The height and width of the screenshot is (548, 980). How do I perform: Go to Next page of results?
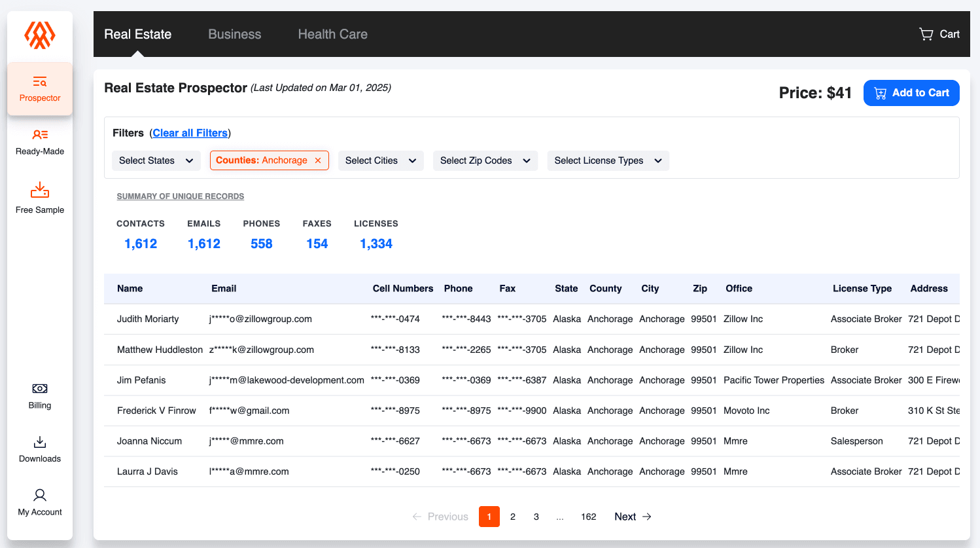(633, 517)
